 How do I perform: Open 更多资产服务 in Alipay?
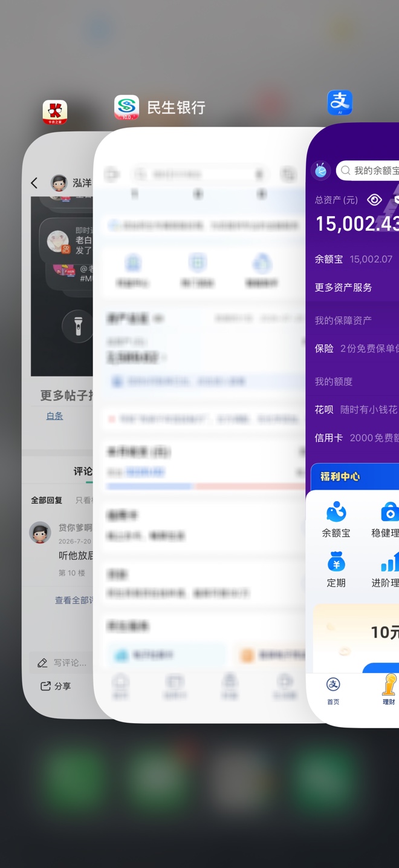coord(343,288)
